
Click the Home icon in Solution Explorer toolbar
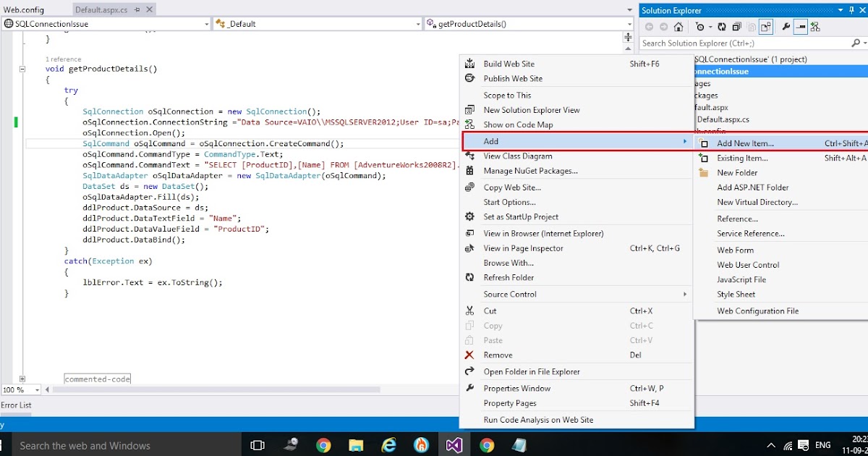[x=678, y=26]
